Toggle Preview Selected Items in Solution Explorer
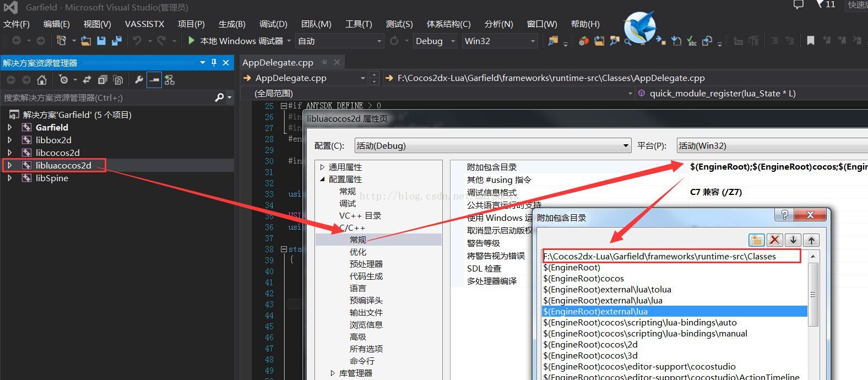 (x=154, y=80)
